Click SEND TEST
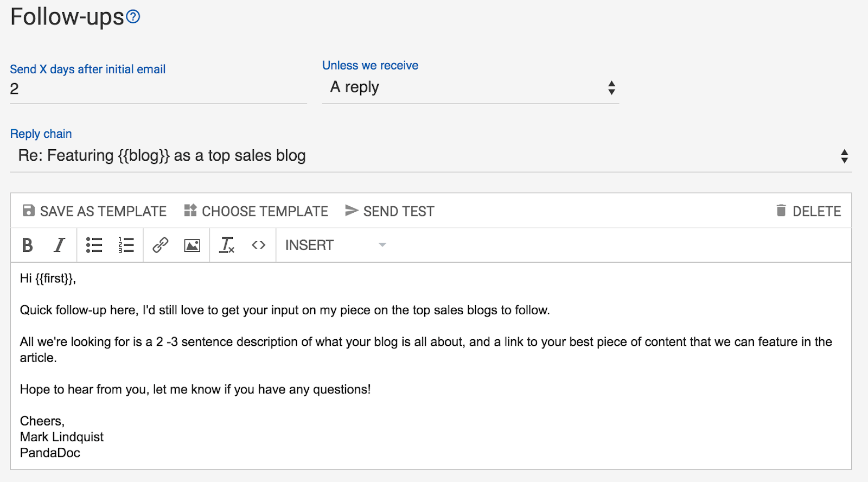This screenshot has width=868, height=482. pos(390,211)
